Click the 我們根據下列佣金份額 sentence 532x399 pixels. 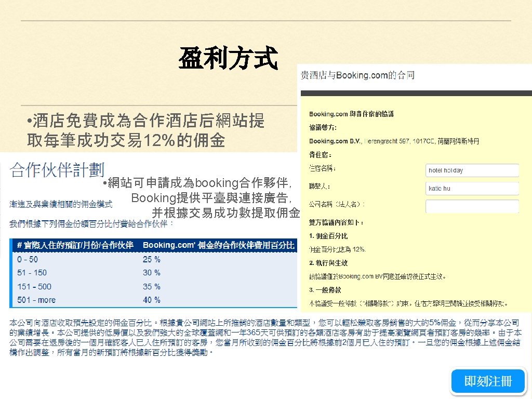pyautogui.click(x=91, y=224)
